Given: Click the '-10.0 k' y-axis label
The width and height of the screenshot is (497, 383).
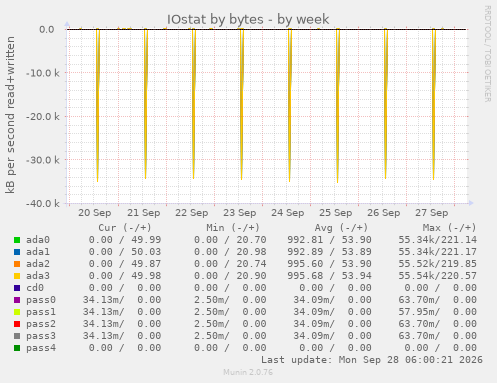Looking at the screenshot, I should 43,73.
